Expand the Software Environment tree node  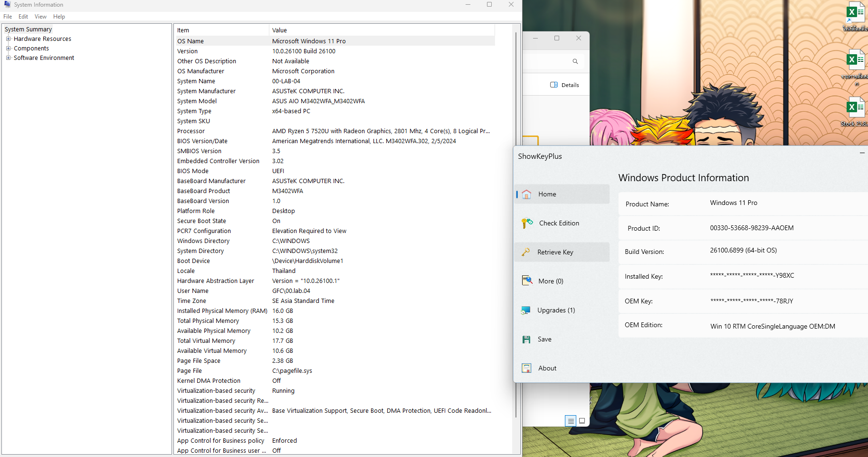coord(8,58)
